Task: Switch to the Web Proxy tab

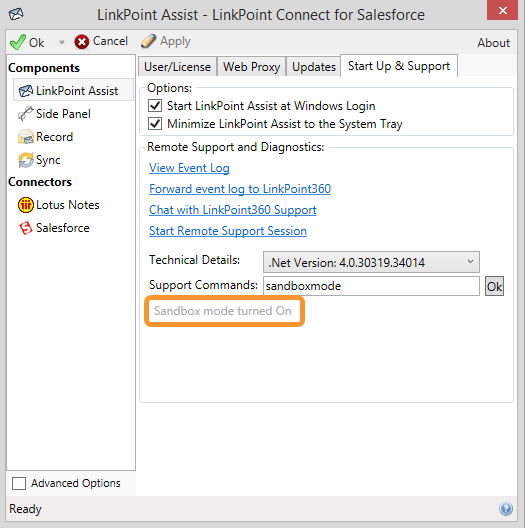Action: (x=252, y=67)
